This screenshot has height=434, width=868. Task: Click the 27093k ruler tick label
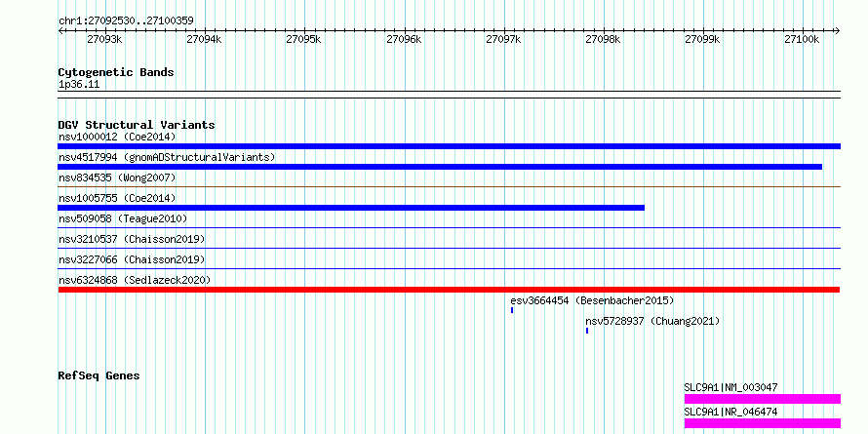pos(104,39)
